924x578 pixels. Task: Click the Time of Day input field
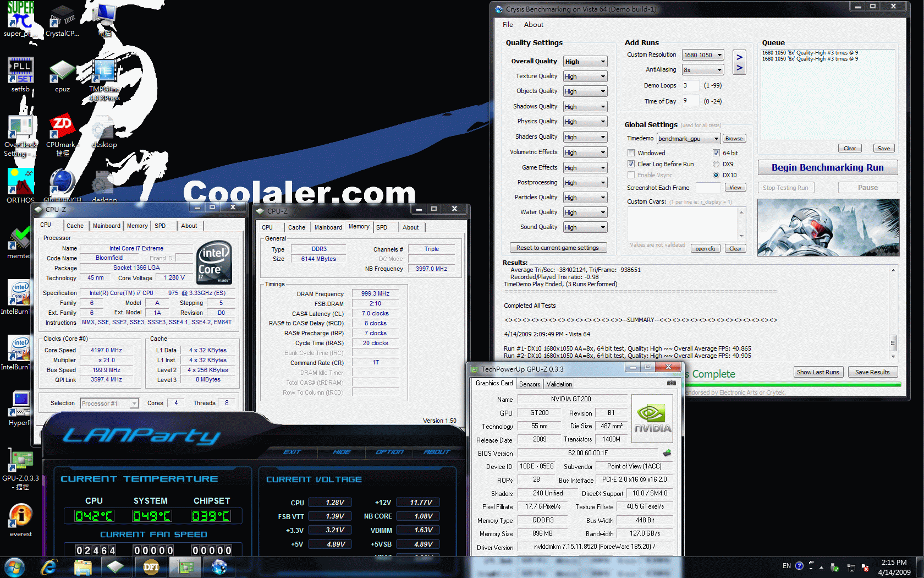click(690, 101)
